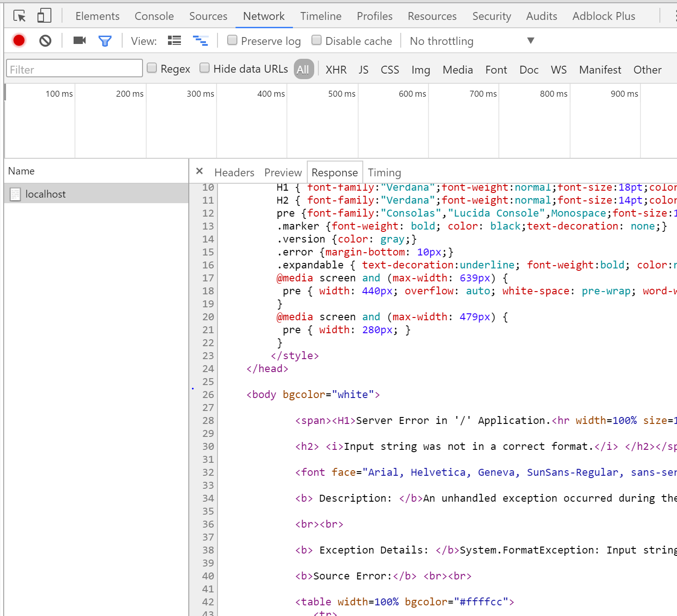Enable the Regex filter checkbox
Screen dimensions: 677x616
tap(152, 68)
